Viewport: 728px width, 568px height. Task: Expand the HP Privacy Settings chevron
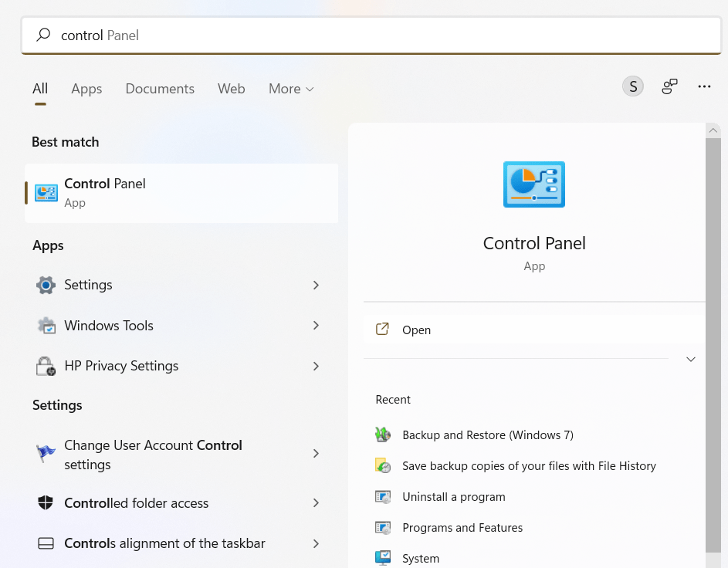tap(317, 366)
